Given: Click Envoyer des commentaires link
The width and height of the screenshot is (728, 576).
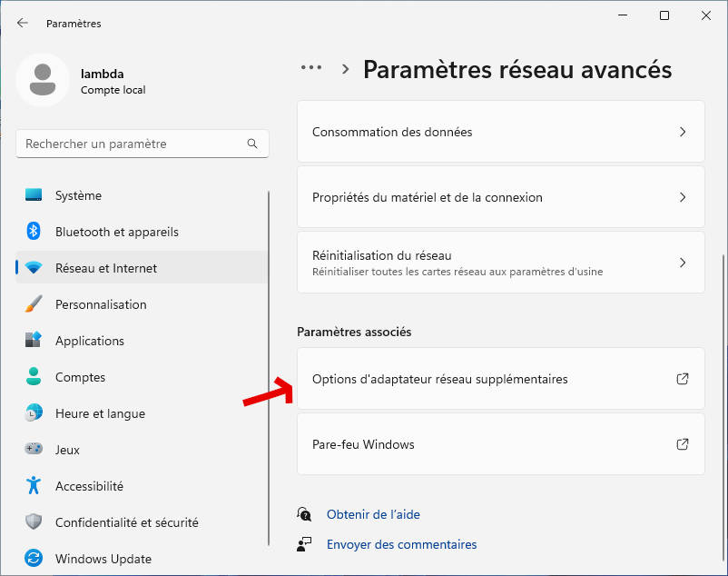Looking at the screenshot, I should coord(401,544).
